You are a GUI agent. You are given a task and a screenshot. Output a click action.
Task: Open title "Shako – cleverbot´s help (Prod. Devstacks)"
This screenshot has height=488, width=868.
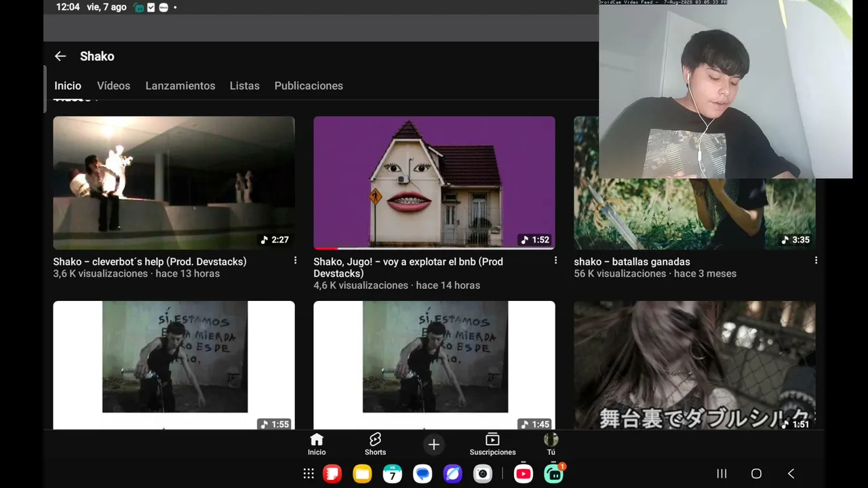tap(150, 262)
